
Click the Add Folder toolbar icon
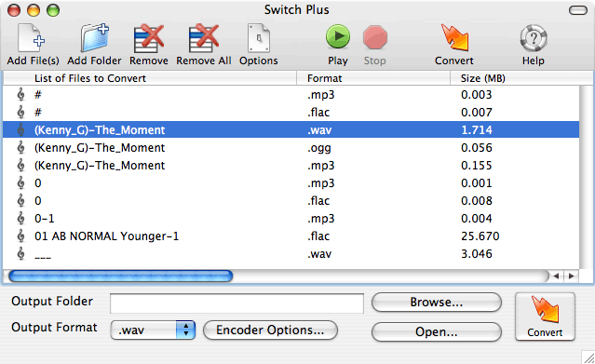(94, 38)
